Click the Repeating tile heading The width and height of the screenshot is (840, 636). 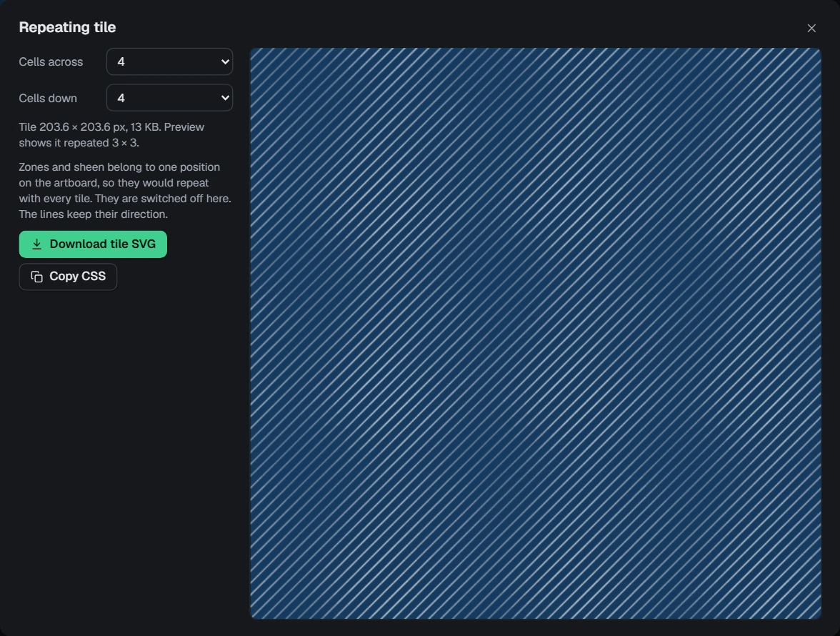coord(67,27)
